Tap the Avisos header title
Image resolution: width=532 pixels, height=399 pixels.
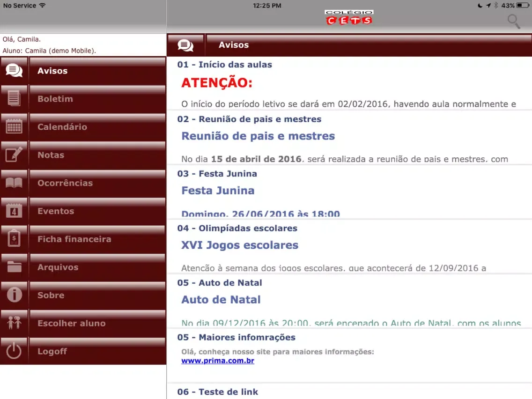234,45
